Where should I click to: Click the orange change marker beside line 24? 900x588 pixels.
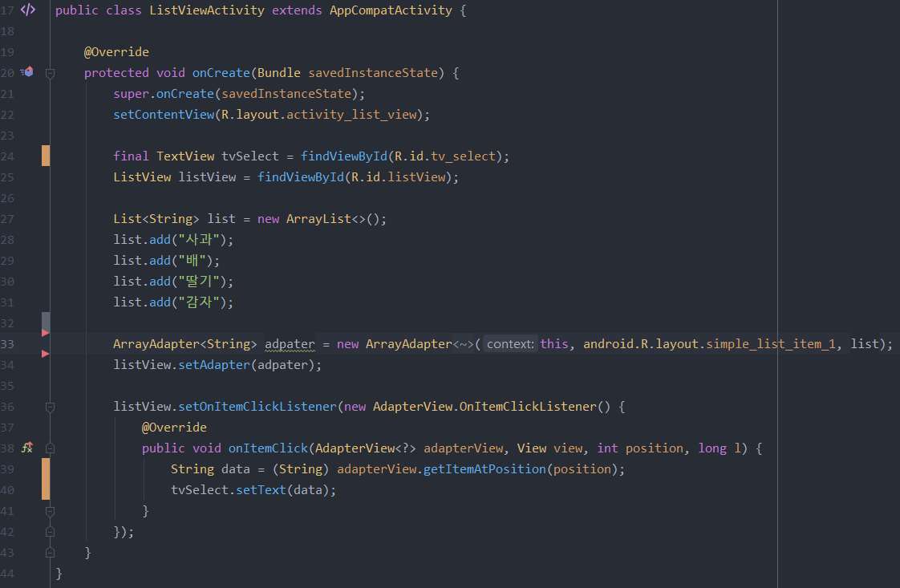click(x=46, y=156)
